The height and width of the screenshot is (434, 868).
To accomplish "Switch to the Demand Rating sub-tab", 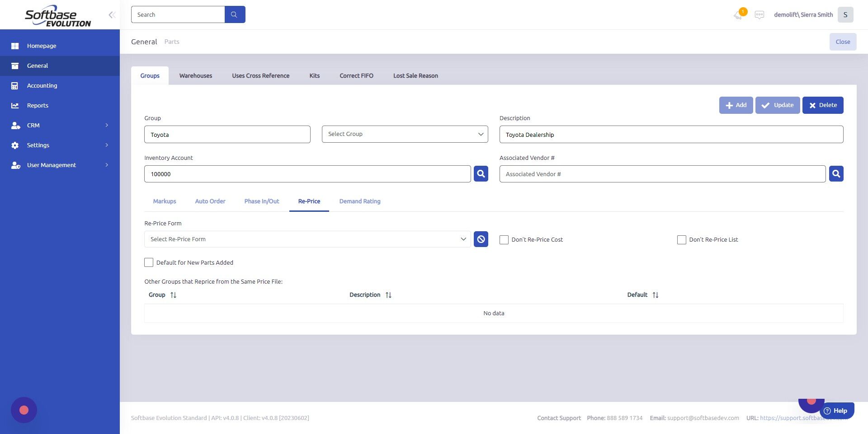I will point(360,201).
